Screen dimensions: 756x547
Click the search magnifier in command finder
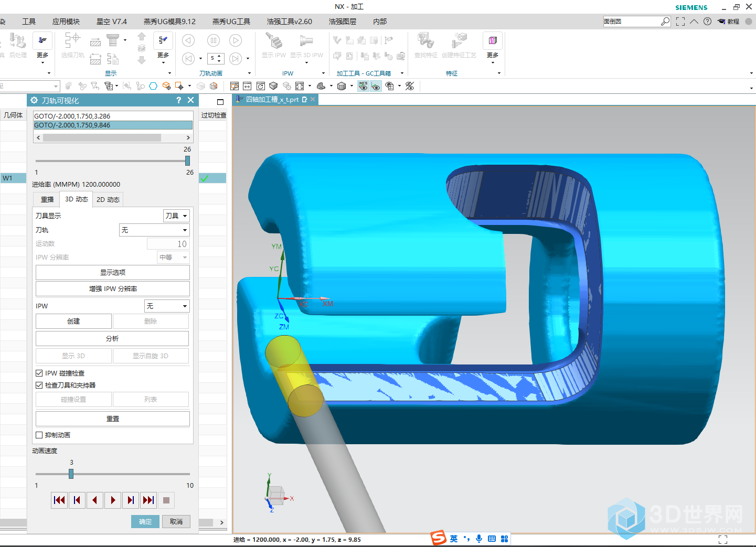click(x=665, y=22)
